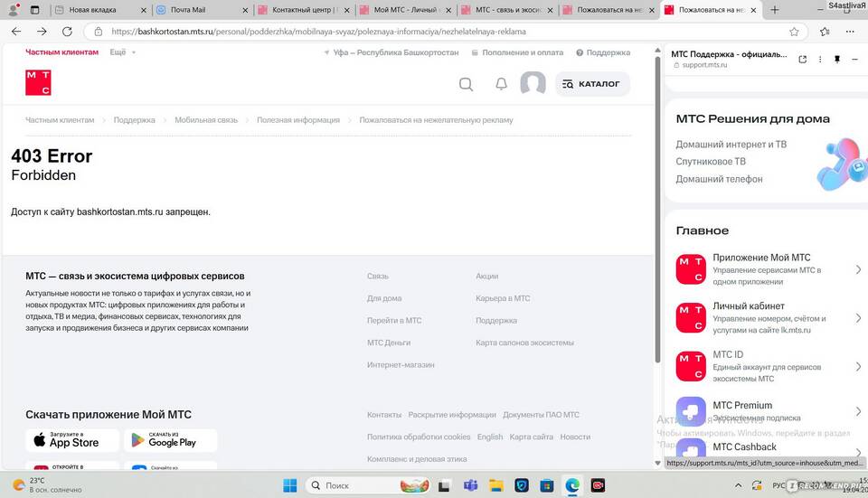Open File Explorer from taskbar

coord(496,485)
